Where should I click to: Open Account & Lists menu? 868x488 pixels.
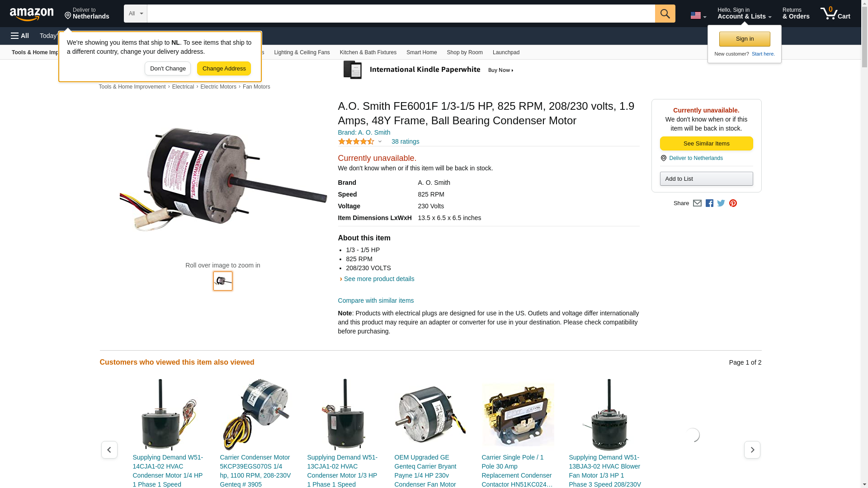click(x=744, y=14)
